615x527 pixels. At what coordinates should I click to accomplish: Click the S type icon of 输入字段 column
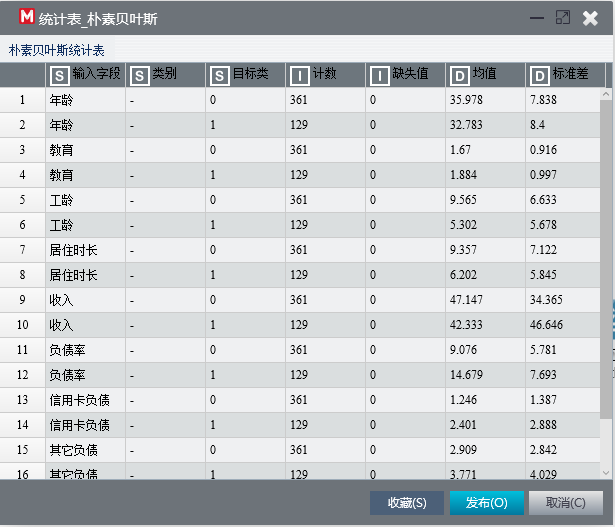59,76
